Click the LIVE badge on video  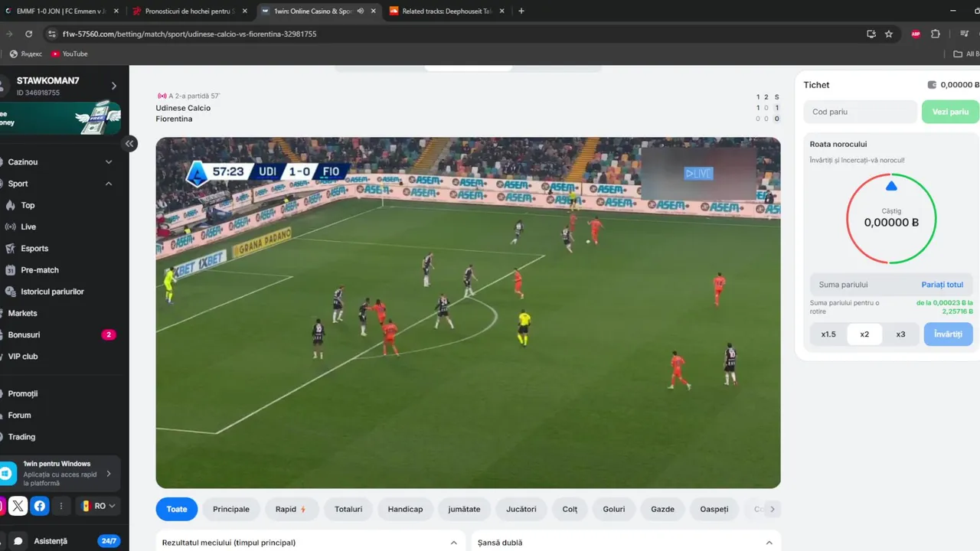[x=698, y=174]
